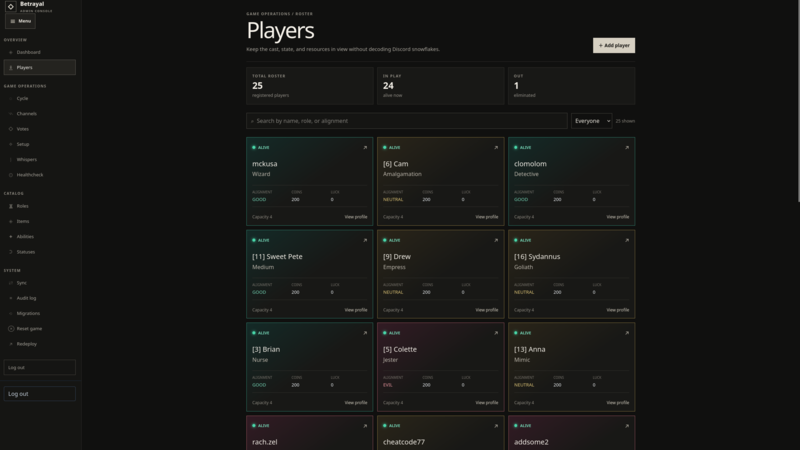Open the Abilities catalog

(x=39, y=237)
